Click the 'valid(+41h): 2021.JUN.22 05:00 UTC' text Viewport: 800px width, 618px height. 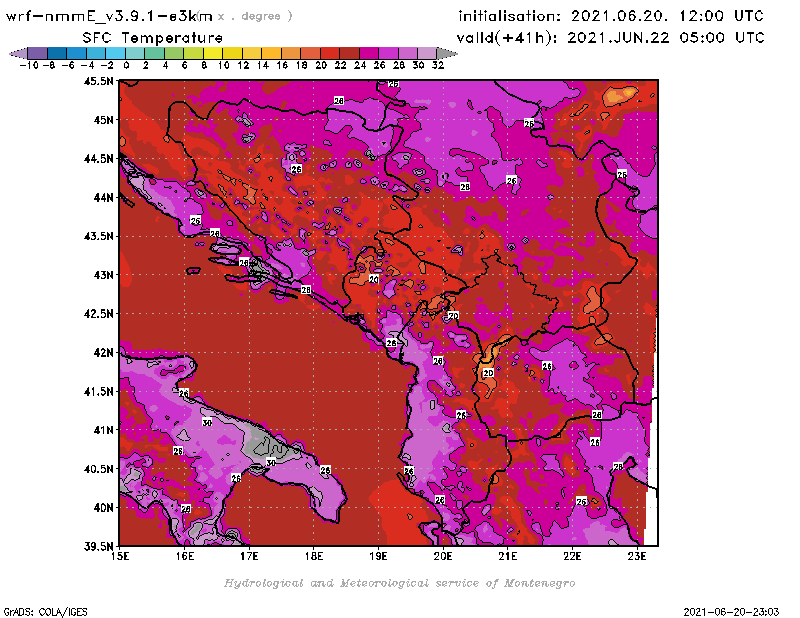coord(610,38)
